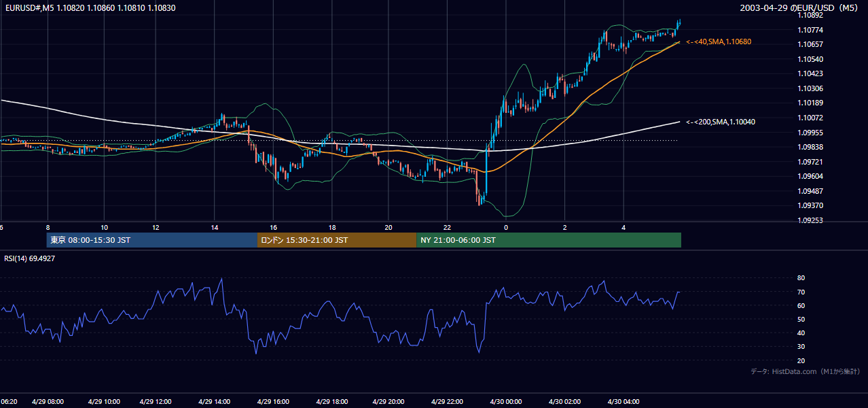Click the hour 20 tick on chart time axis

[x=388, y=227]
